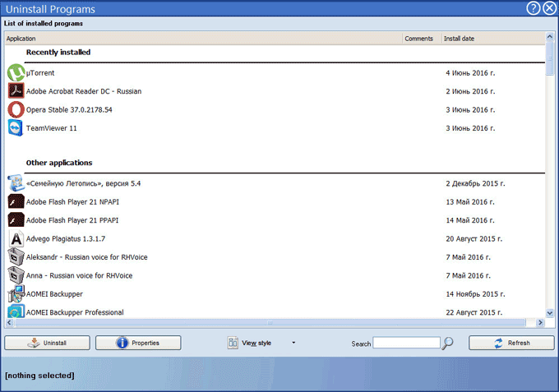Click date 14 Май 2016 г.
This screenshot has height=392, width=559.
(470, 220)
